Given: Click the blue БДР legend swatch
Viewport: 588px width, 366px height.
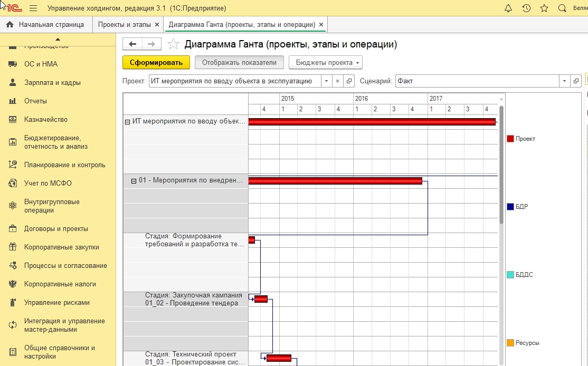Looking at the screenshot, I should click(510, 206).
